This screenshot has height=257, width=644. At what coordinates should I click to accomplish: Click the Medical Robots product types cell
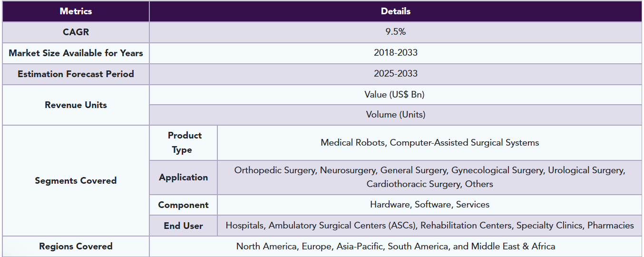pyautogui.click(x=429, y=143)
